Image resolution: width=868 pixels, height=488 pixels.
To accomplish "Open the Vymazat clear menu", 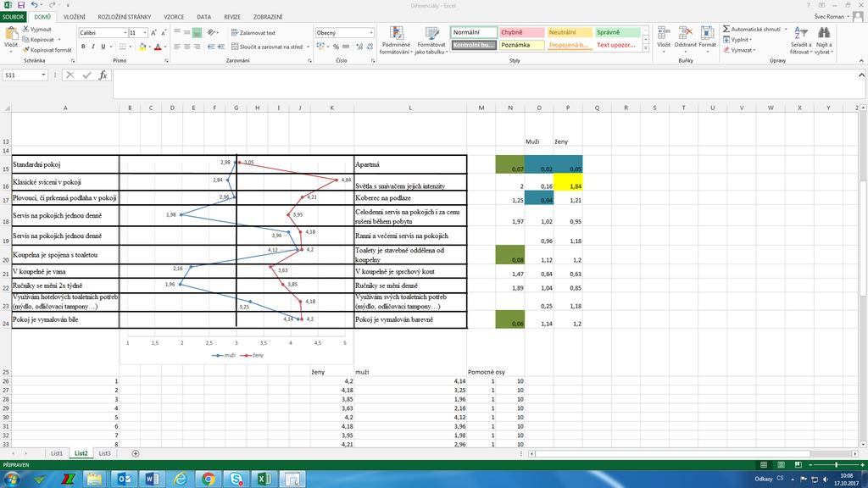I will 739,50.
